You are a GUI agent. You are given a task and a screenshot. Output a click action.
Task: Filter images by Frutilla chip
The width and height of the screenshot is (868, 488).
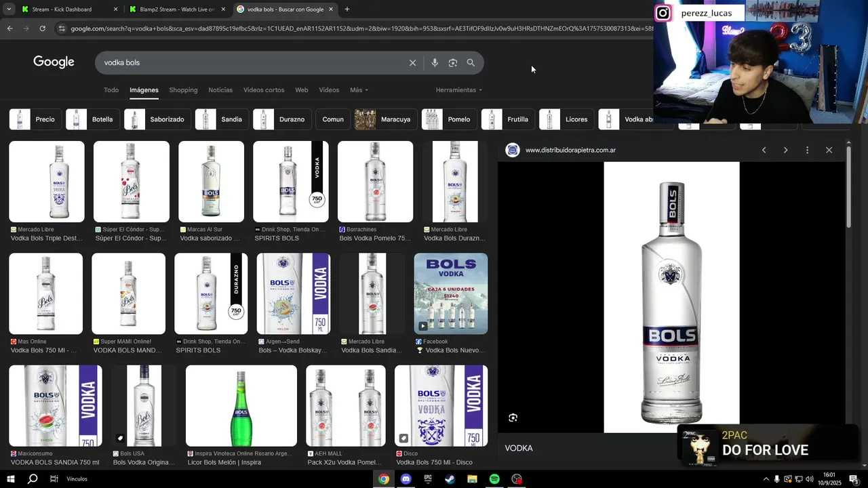click(508, 119)
